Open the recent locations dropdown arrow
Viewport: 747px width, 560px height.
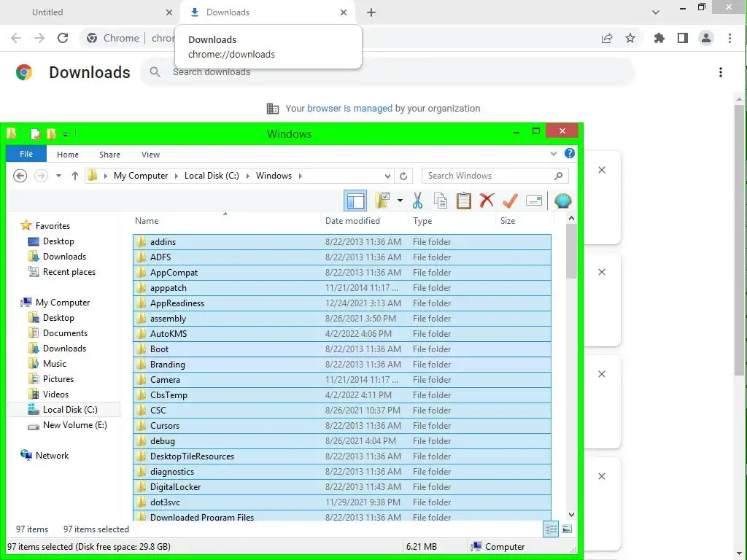(58, 176)
